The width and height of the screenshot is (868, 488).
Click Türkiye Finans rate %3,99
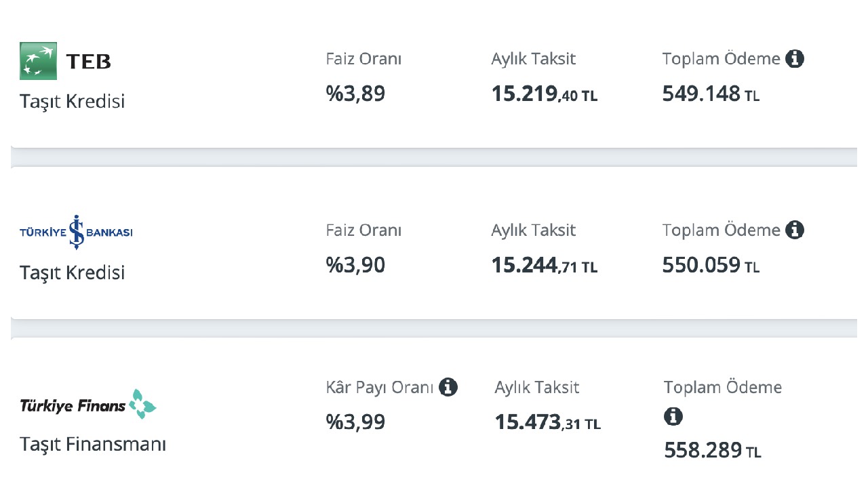(355, 422)
